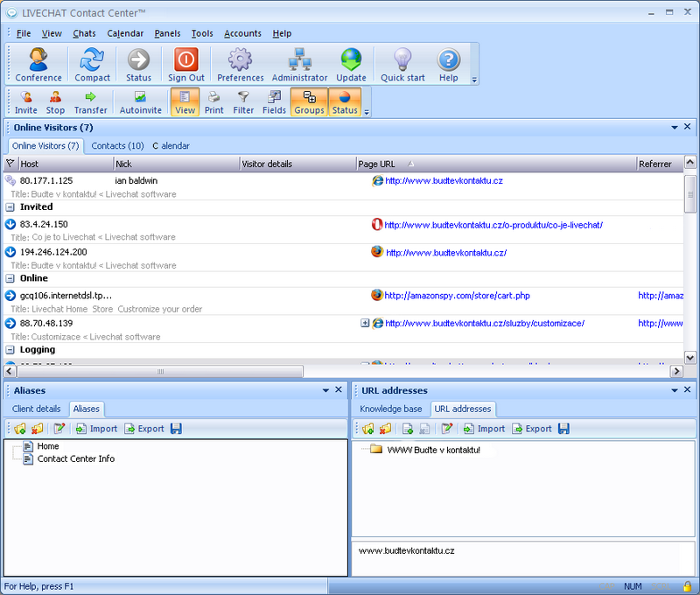This screenshot has width=700, height=595.
Task: Open amazonspy.com cart page URL link
Action: (457, 296)
